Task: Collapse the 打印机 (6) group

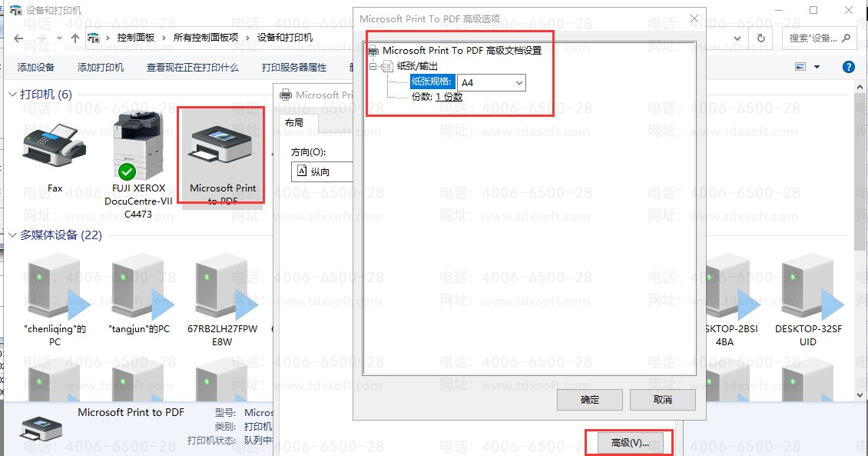Action: pos(13,95)
